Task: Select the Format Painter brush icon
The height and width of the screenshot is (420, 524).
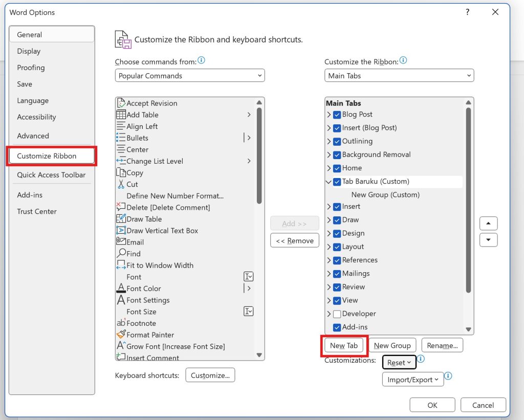Action: click(x=121, y=335)
